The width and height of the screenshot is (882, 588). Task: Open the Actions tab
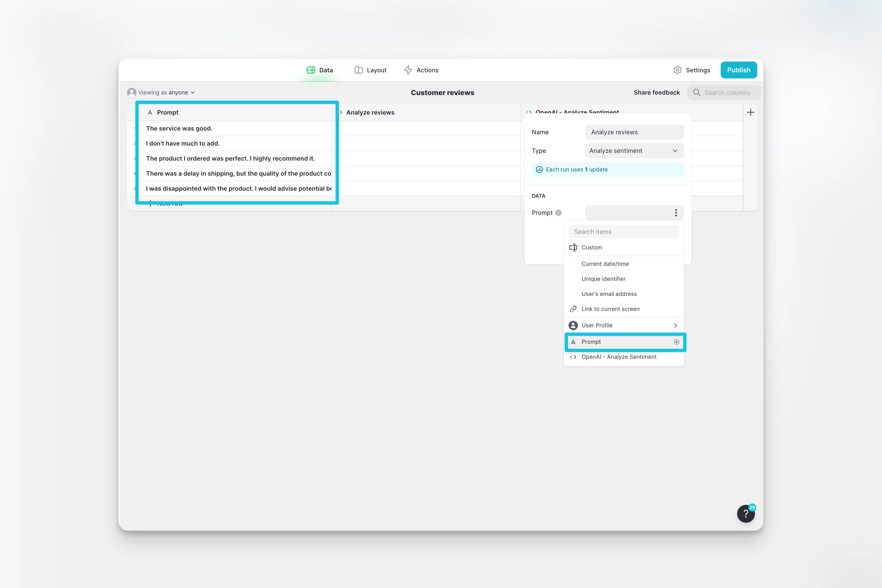click(x=421, y=70)
